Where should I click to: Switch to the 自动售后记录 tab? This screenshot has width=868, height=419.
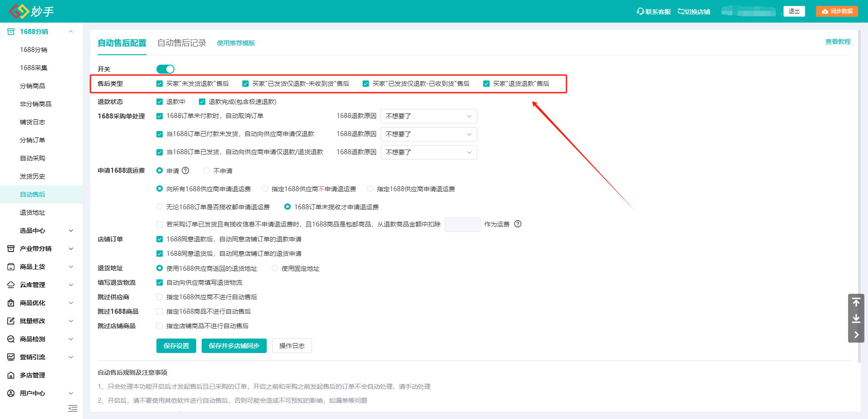[182, 43]
